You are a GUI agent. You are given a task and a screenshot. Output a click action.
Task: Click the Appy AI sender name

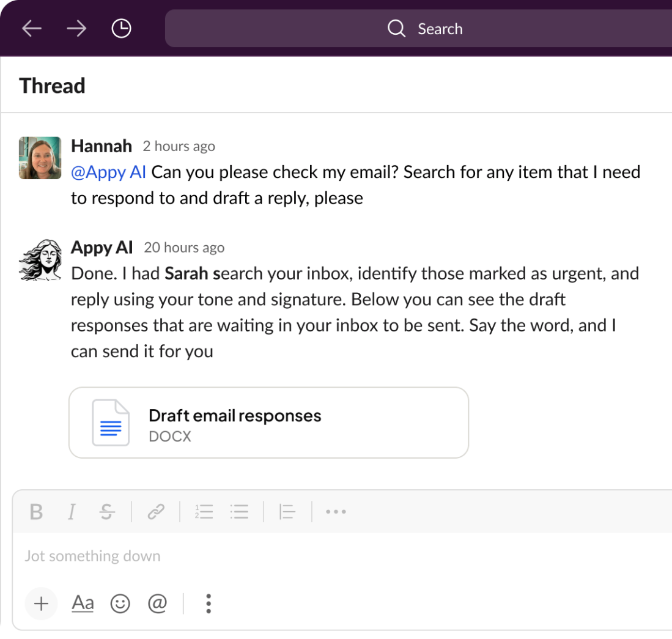(x=102, y=248)
